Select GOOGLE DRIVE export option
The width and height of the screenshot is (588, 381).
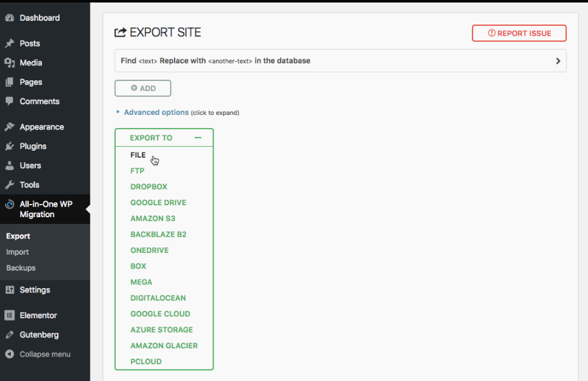[x=158, y=203]
